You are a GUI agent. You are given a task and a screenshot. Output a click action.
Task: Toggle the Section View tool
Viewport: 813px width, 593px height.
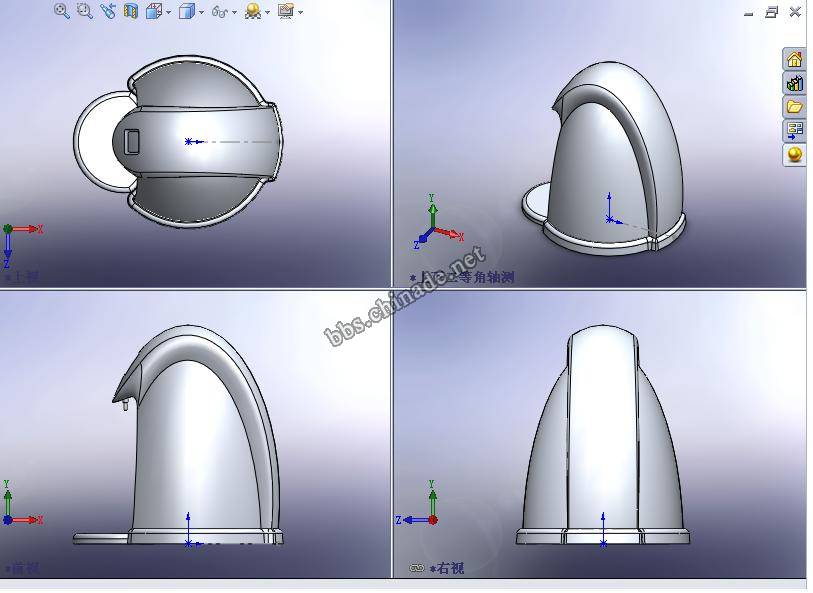tap(131, 11)
